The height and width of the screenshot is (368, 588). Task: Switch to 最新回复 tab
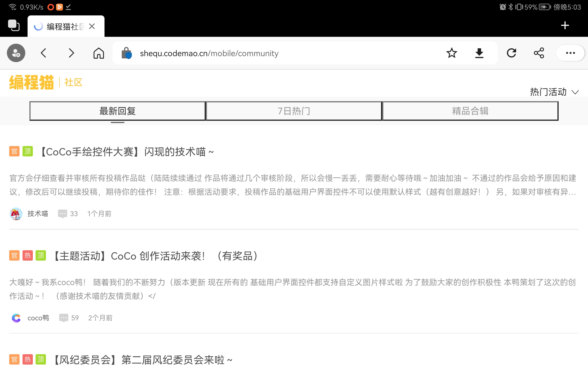pyautogui.click(x=118, y=111)
